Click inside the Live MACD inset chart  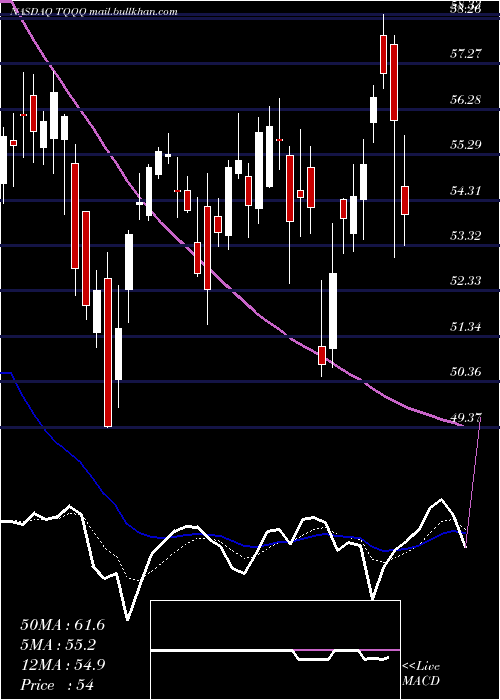tap(275, 650)
